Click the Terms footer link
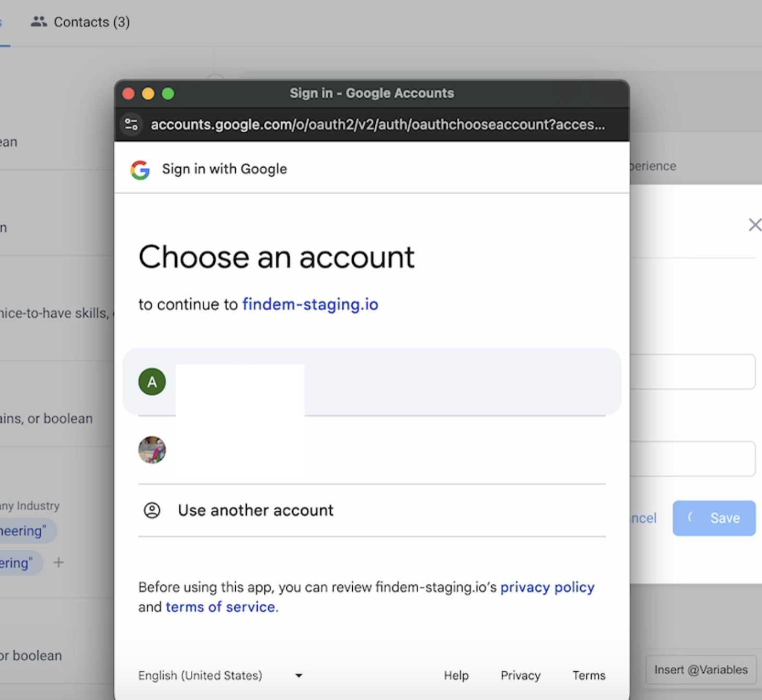The width and height of the screenshot is (762, 700). tap(588, 675)
